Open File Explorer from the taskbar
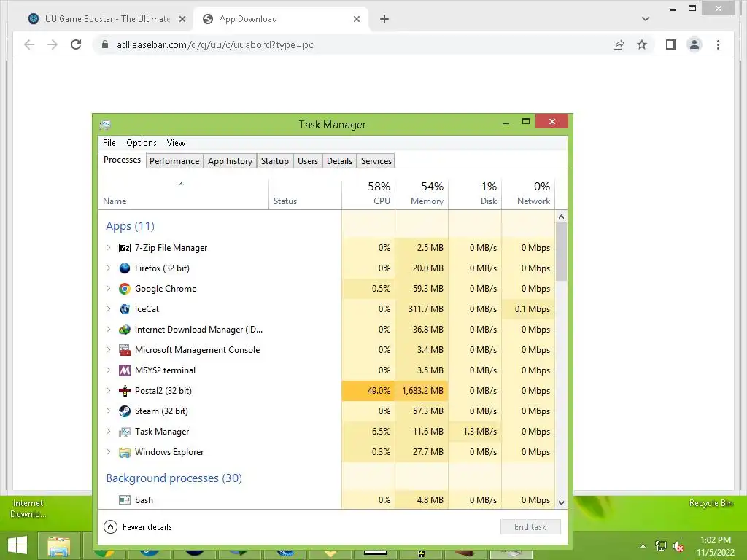The image size is (747, 560). click(x=58, y=545)
